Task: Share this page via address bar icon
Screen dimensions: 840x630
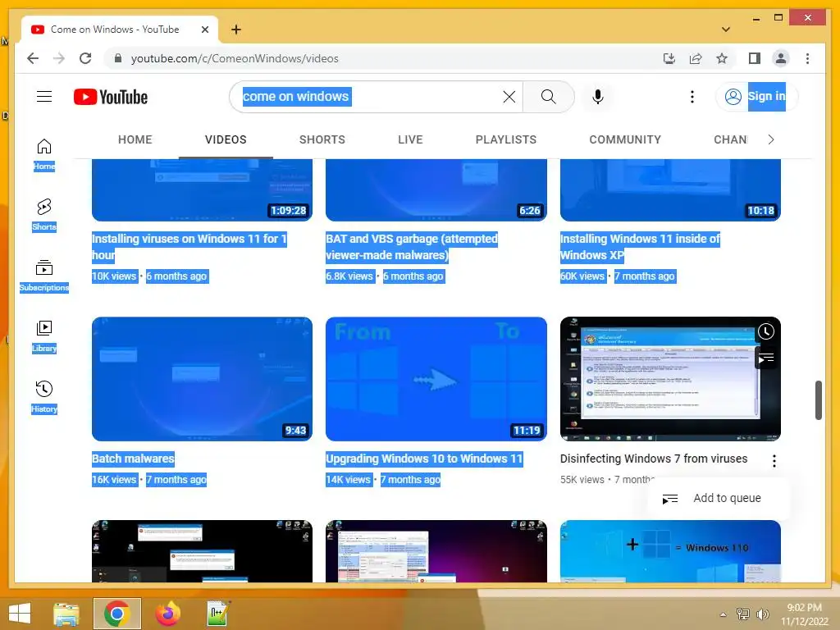Action: pyautogui.click(x=696, y=58)
